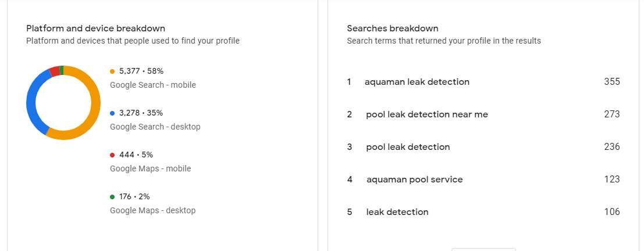
Task: Select the Google Search - mobile label
Action: click(x=152, y=85)
